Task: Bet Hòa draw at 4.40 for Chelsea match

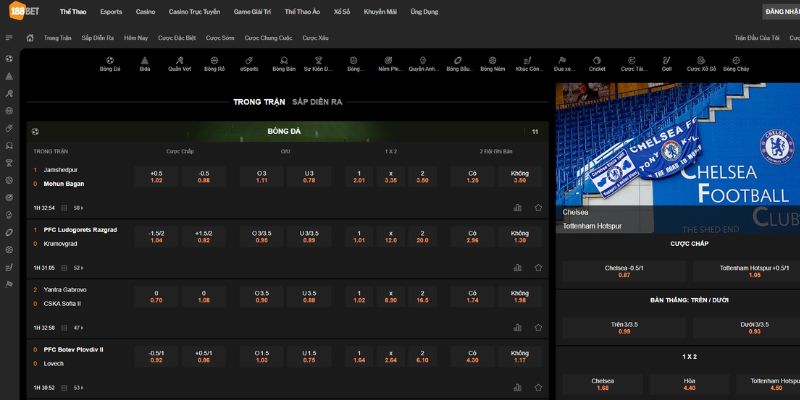Action: (689, 384)
